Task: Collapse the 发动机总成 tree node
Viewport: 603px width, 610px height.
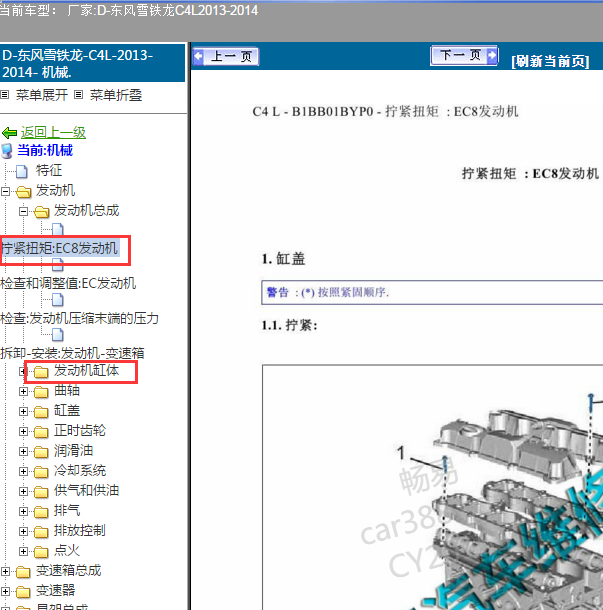Action: [x=23, y=211]
